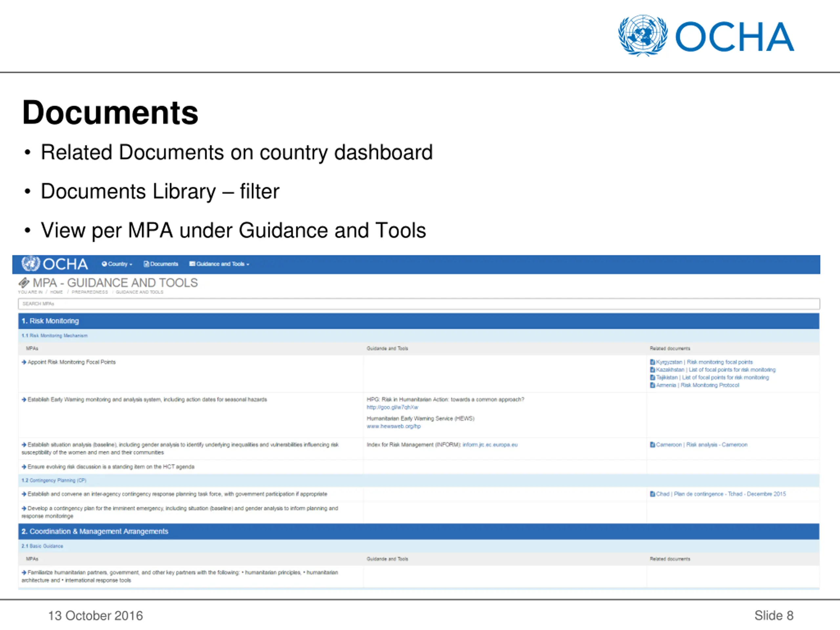Click arrow icon beside Ensure evolving risk discussion

[24, 467]
